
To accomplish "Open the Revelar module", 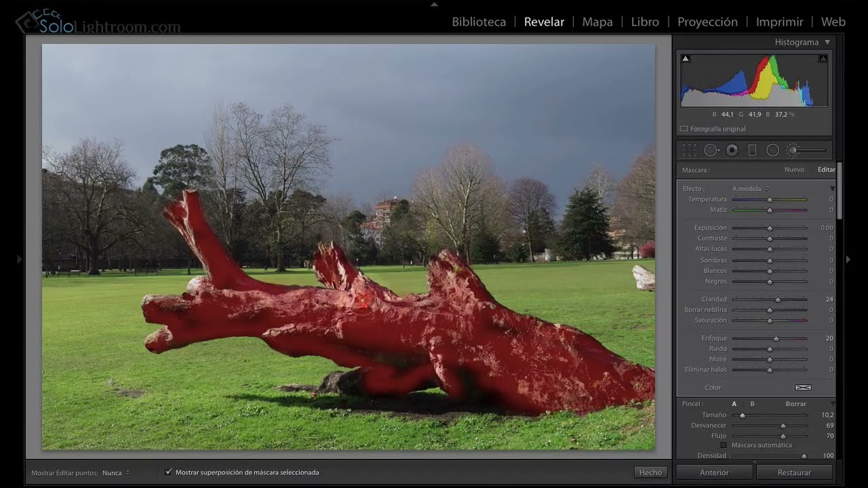I will (544, 22).
